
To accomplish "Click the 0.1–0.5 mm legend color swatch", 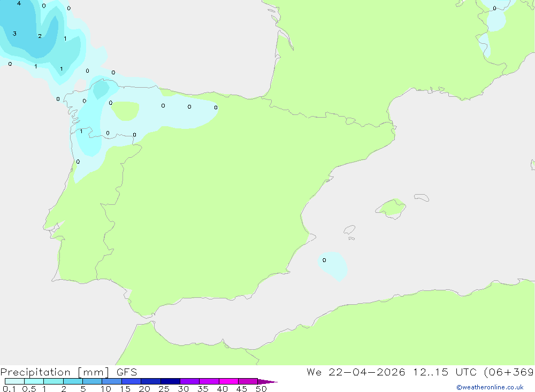I will point(14,381).
